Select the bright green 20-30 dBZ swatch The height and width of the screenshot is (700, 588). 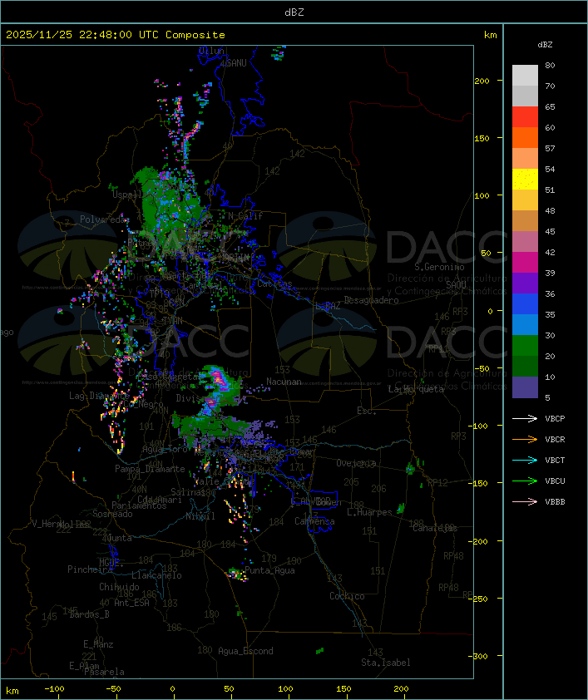click(525, 346)
